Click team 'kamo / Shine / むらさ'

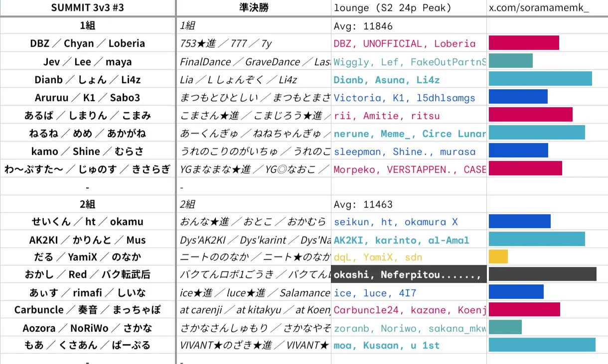click(x=87, y=151)
